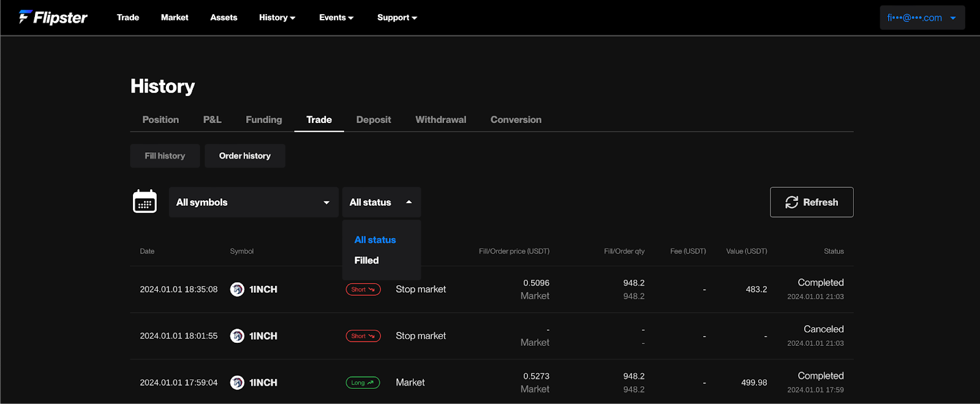This screenshot has height=404, width=980.
Task: Collapse the All status dropdown
Action: pos(382,202)
